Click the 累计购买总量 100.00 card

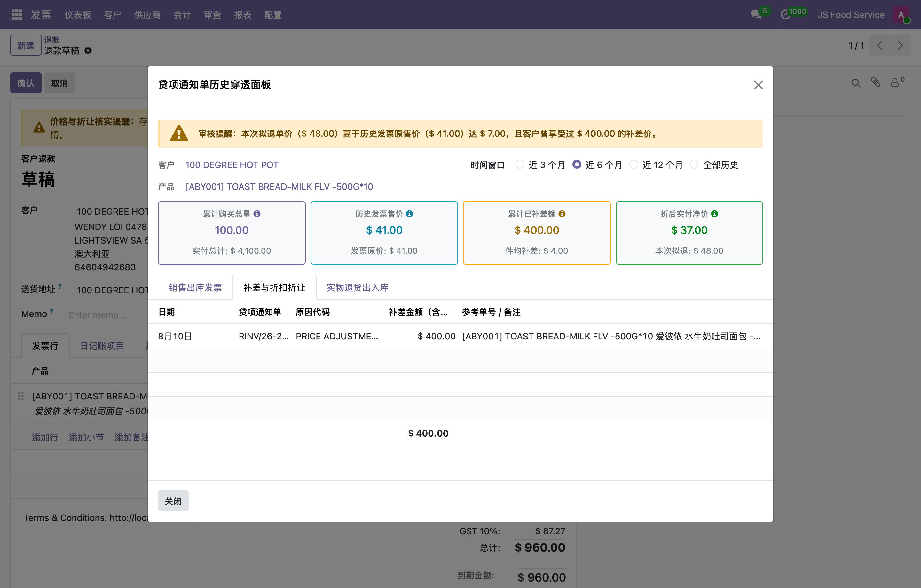tap(232, 233)
